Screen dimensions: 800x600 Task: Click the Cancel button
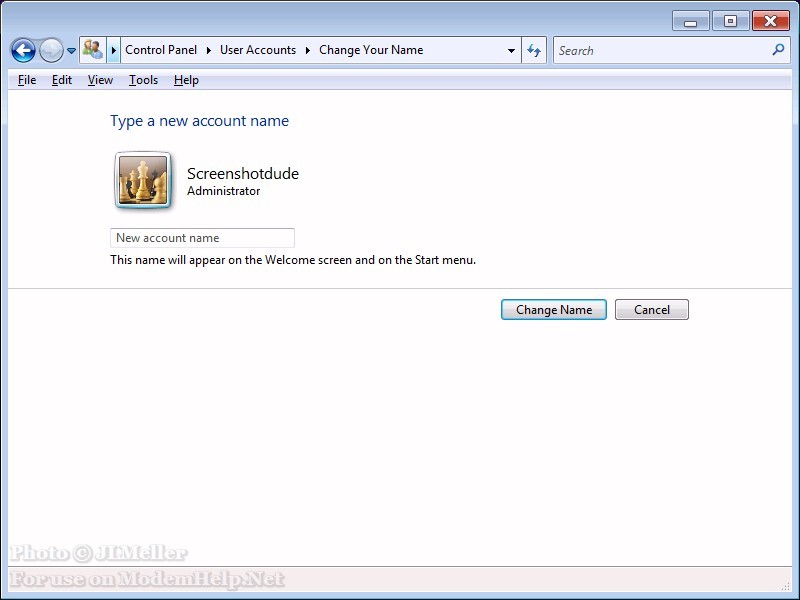click(652, 310)
